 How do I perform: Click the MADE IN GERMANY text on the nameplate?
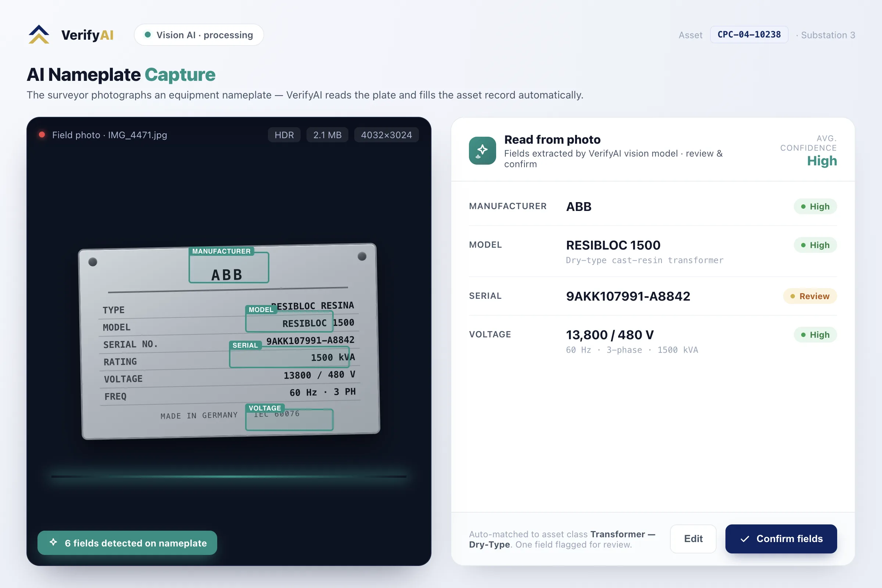tap(199, 416)
